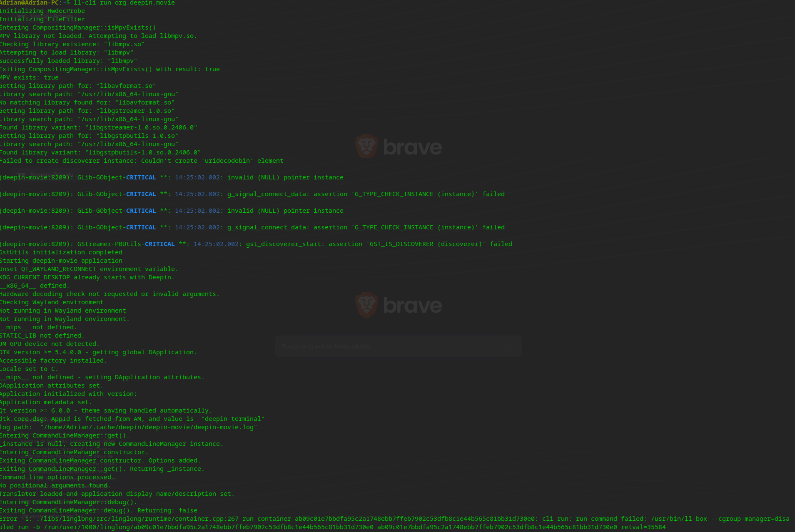Click 'Accessible factory installed.' line
The image size is (795, 532).
click(x=53, y=360)
